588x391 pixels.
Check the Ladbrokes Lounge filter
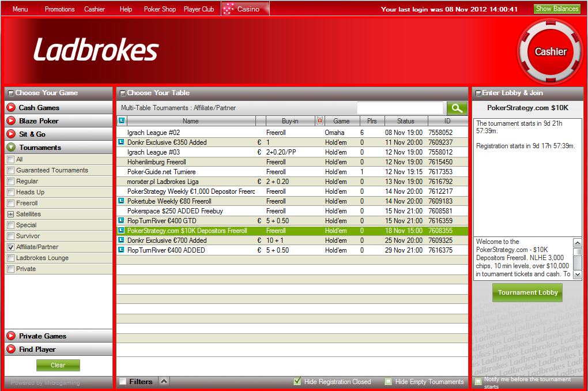(11, 258)
